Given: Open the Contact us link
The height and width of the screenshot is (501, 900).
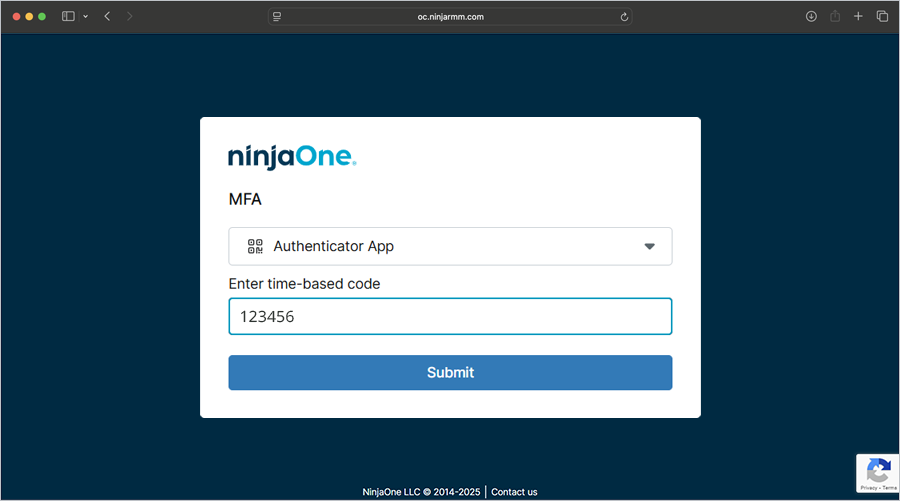Looking at the screenshot, I should click(x=514, y=492).
